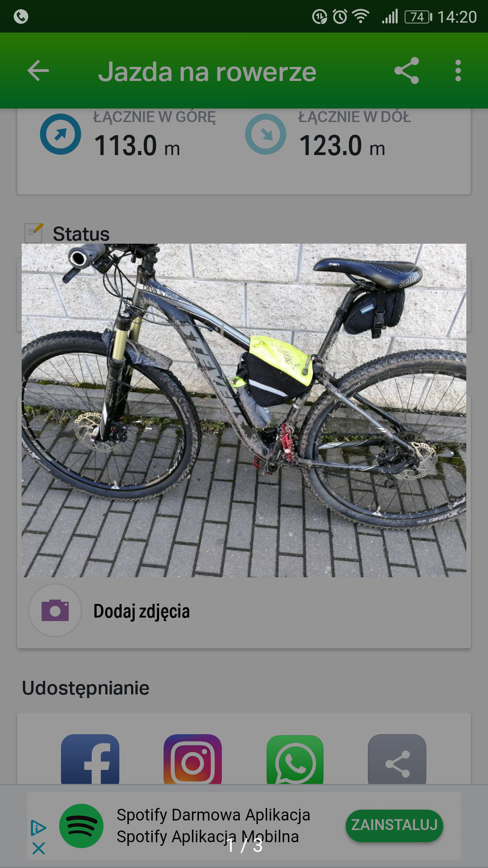Share the ride to Instagram
This screenshot has width=488, height=868.
pyautogui.click(x=192, y=759)
